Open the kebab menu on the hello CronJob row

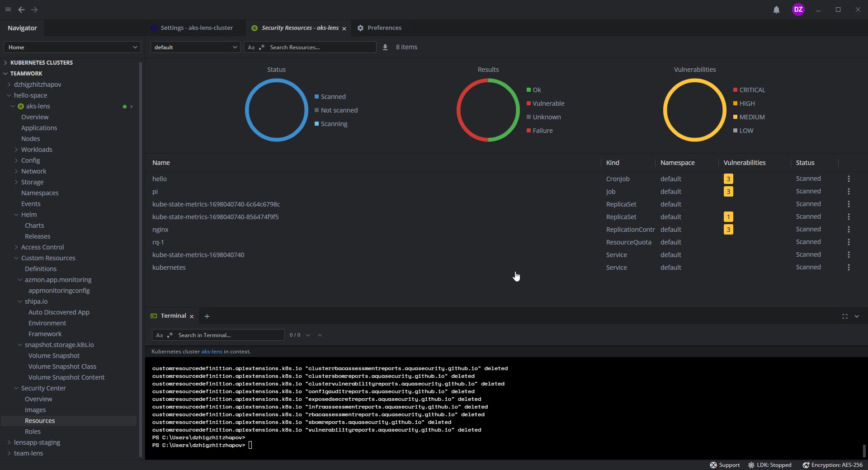[849, 179]
